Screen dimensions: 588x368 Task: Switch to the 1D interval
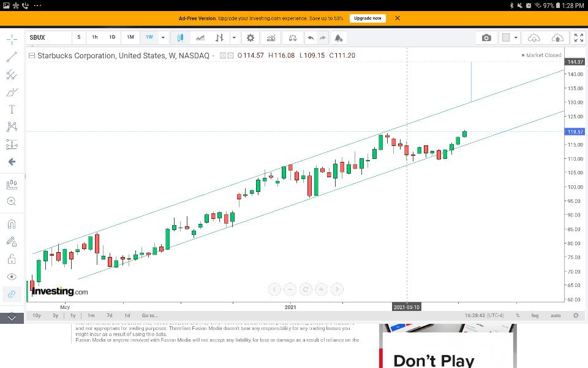click(x=112, y=37)
